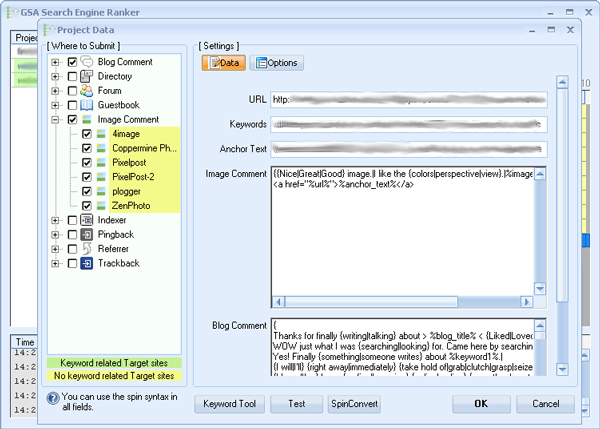The width and height of the screenshot is (600, 429).
Task: Check the Forum checkbox
Action: (72, 91)
